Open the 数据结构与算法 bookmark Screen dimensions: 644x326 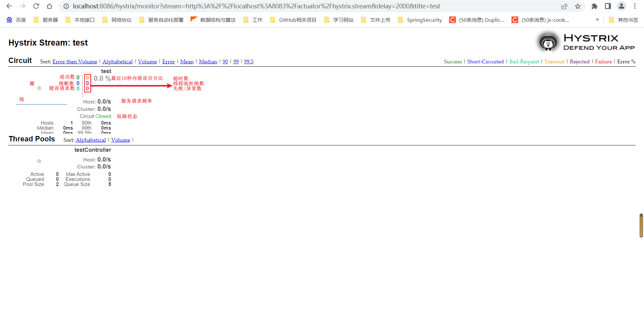click(x=213, y=20)
